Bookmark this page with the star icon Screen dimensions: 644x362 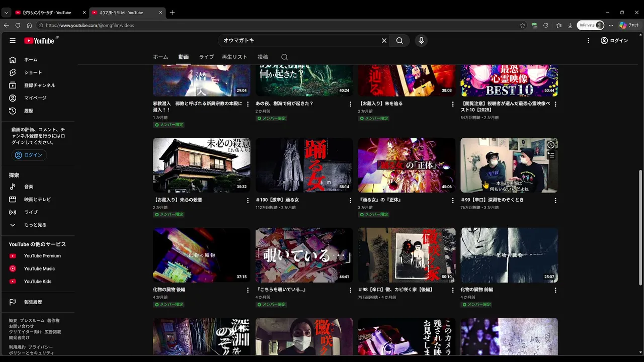[523, 25]
